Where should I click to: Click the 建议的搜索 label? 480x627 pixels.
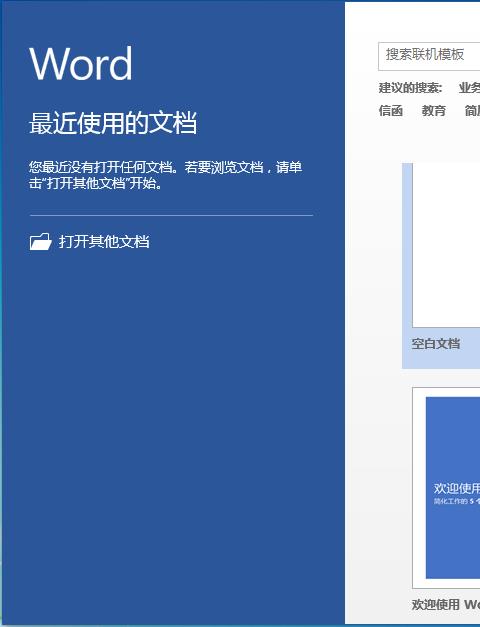point(410,88)
